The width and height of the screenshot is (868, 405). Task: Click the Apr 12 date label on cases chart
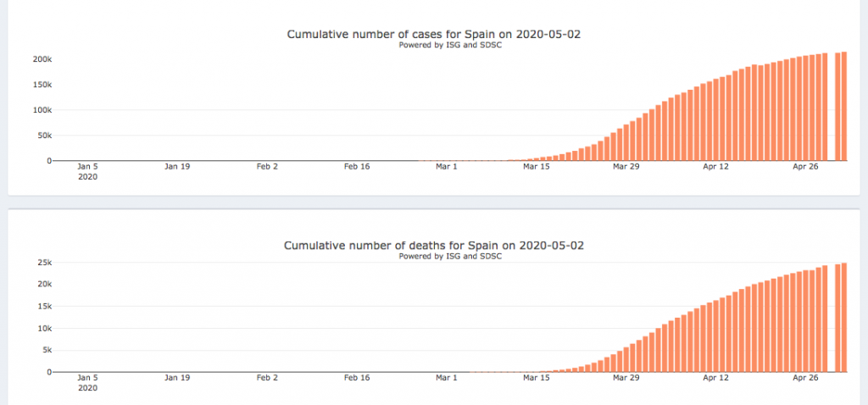tap(716, 167)
